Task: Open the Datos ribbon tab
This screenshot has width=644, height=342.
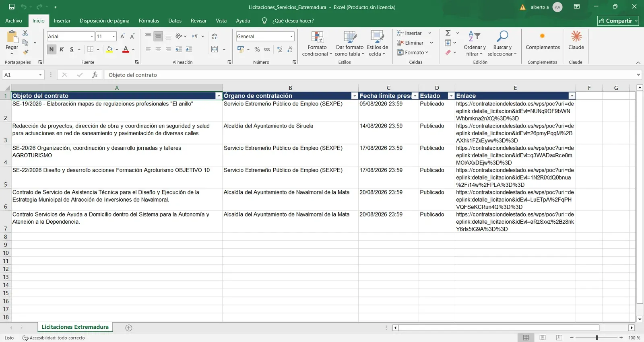Action: click(x=175, y=21)
